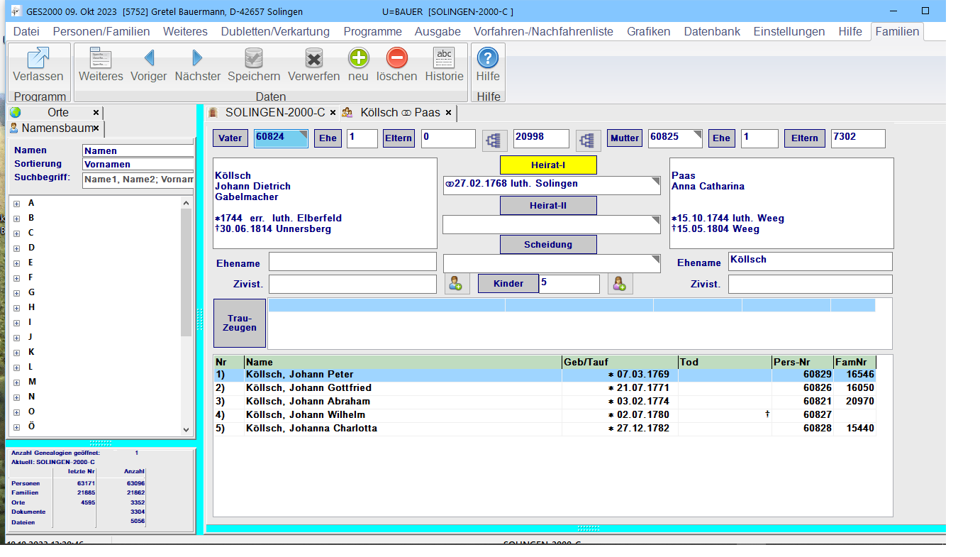Select child row Köllsch, Johanna Charlotta
Image resolution: width=980 pixels, height=557 pixels.
545,429
